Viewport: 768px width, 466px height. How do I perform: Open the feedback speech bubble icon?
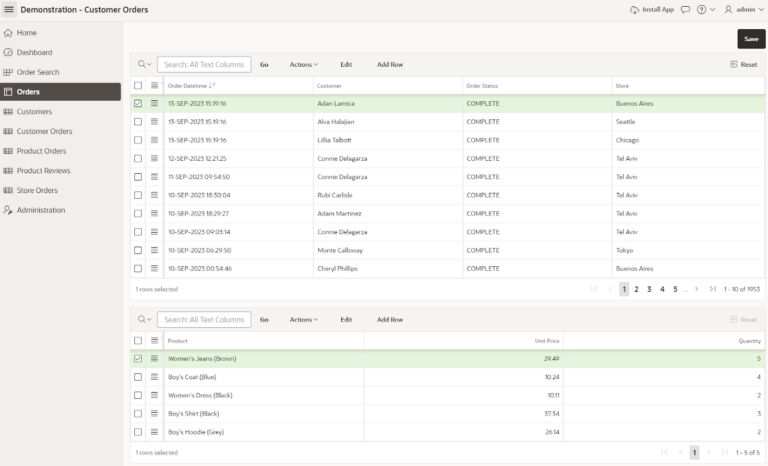coord(685,9)
